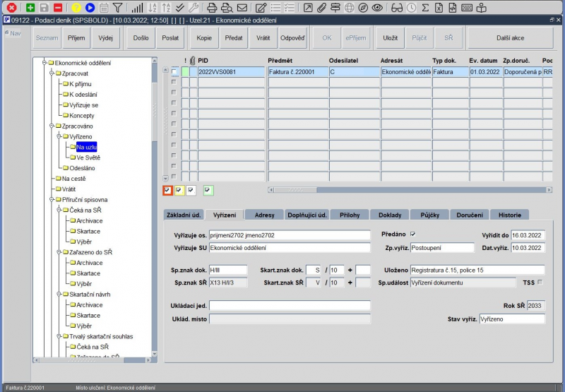
Task: Click the Výdej button
Action: (105, 38)
